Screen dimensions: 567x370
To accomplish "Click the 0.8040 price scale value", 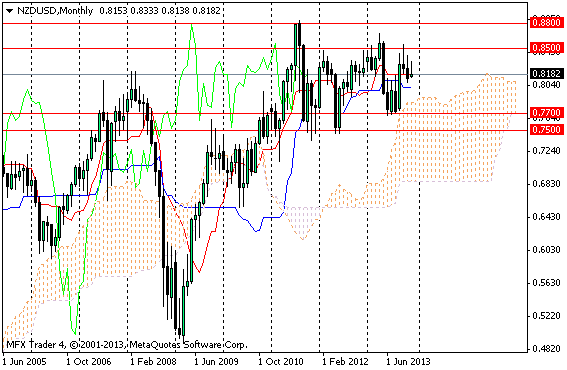I will (x=546, y=85).
